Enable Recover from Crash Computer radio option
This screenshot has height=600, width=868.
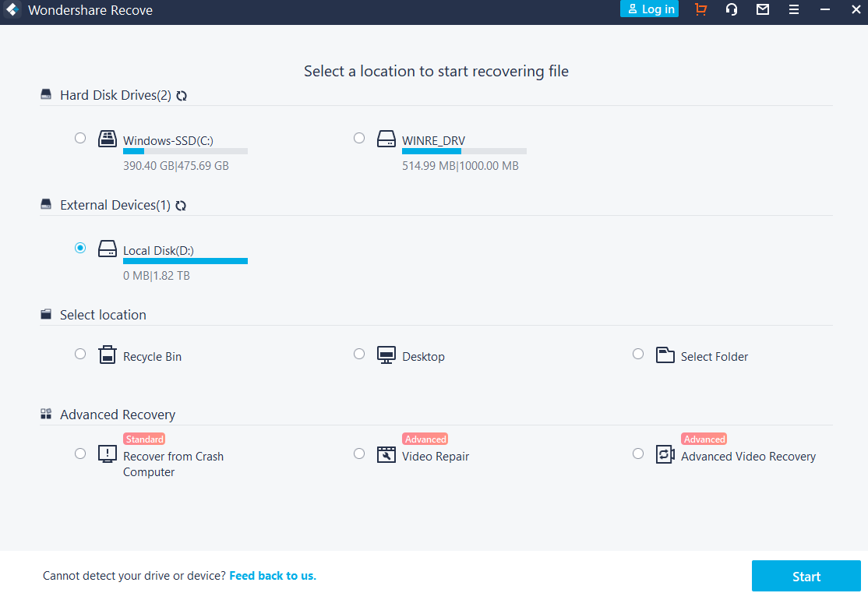click(x=80, y=454)
